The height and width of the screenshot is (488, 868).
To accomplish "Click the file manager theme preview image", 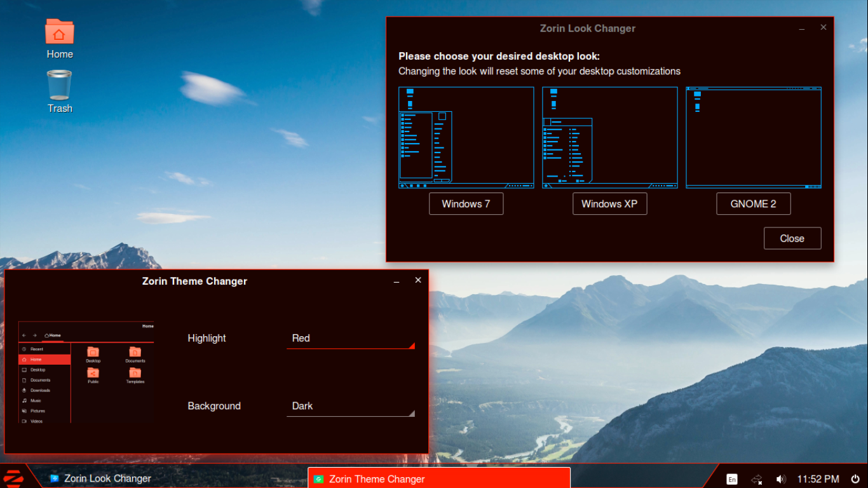I will pos(86,372).
